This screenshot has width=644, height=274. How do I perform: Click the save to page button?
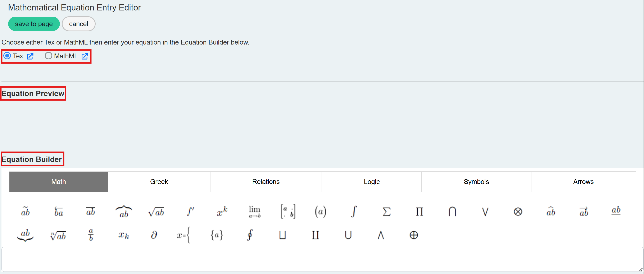point(34,24)
